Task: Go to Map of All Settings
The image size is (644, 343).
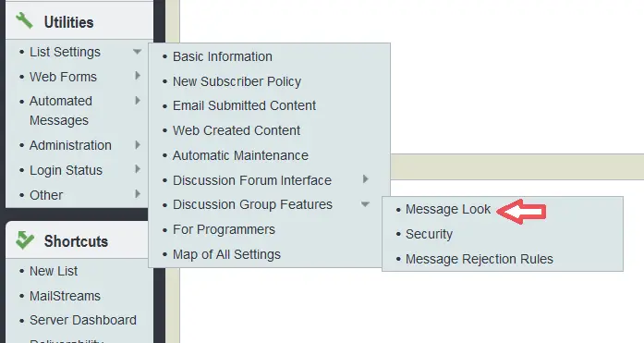Action: coord(226,254)
